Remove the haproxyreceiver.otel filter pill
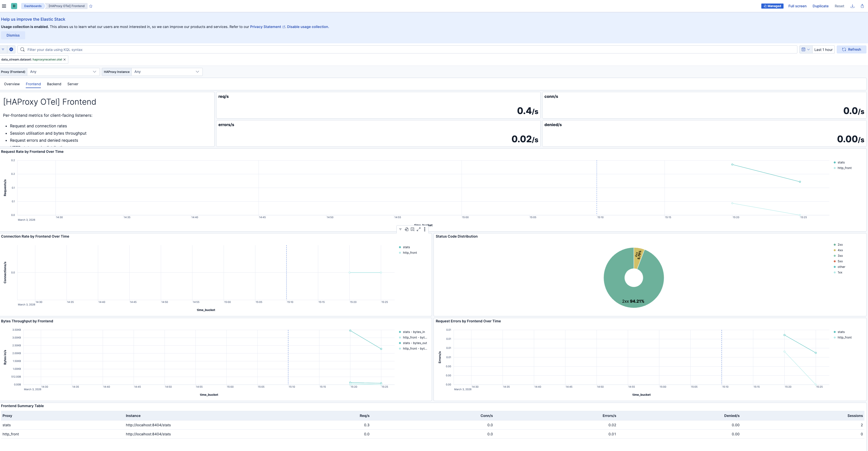 [64, 59]
